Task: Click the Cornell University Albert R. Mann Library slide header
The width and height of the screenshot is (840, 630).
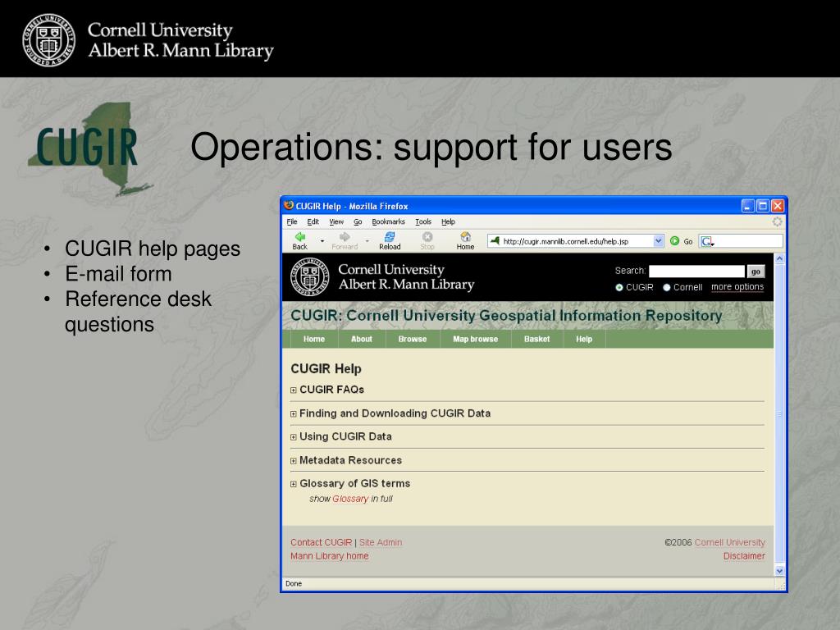Action: 180,40
